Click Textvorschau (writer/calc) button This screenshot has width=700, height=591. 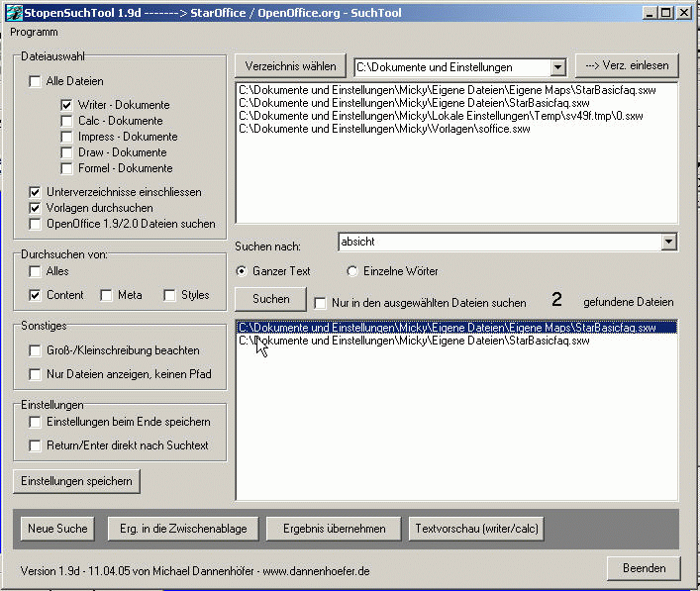point(476,529)
